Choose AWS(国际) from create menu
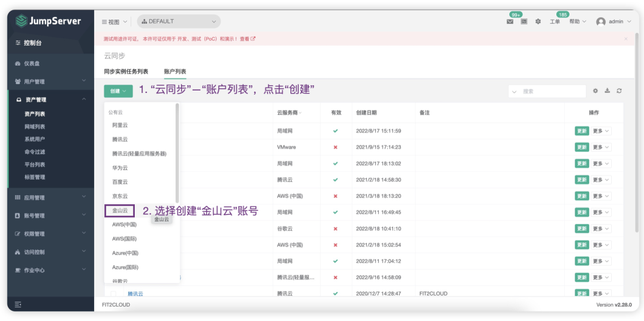 [125, 239]
